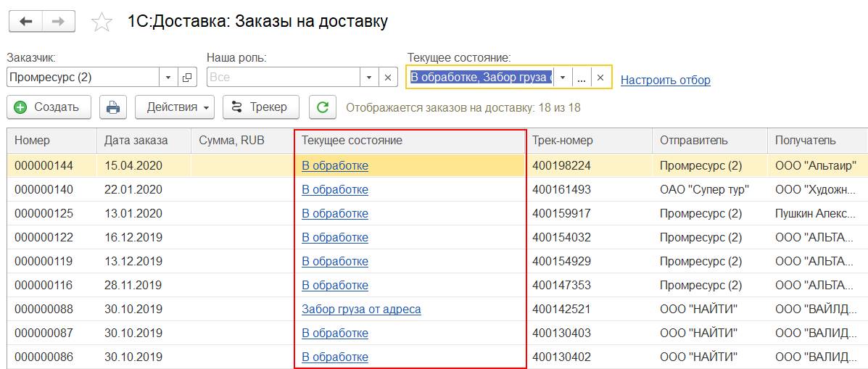Viewport: 868px width, 369px height.
Task: Open the Настроить отбор link
Action: tap(665, 80)
